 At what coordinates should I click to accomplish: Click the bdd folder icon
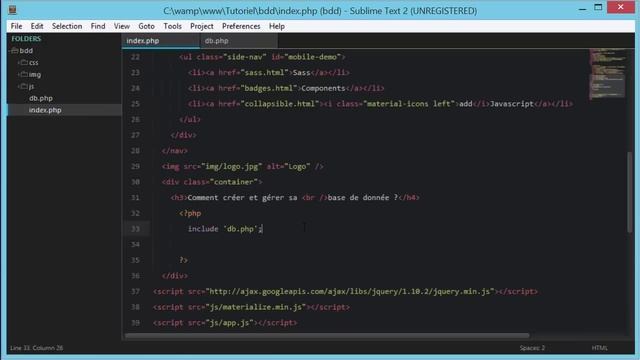15,51
